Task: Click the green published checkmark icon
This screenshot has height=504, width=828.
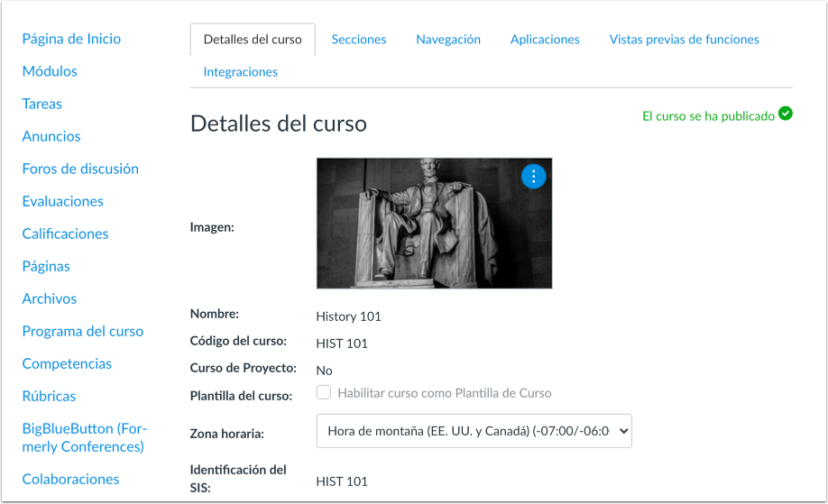Action: coord(786,114)
